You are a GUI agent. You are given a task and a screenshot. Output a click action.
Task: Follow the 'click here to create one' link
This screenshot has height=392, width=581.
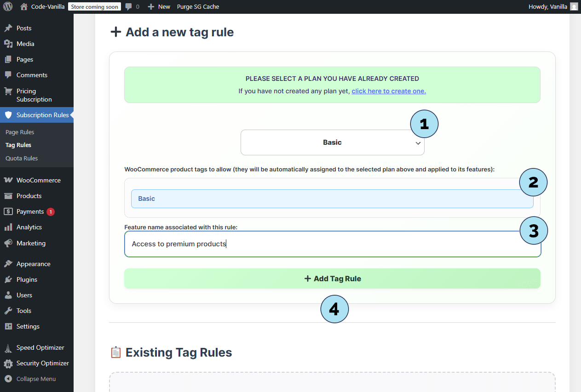point(389,91)
